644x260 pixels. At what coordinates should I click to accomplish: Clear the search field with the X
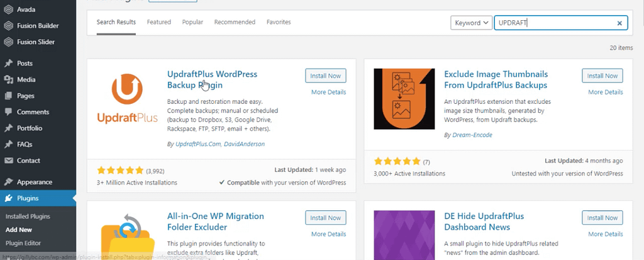click(619, 23)
